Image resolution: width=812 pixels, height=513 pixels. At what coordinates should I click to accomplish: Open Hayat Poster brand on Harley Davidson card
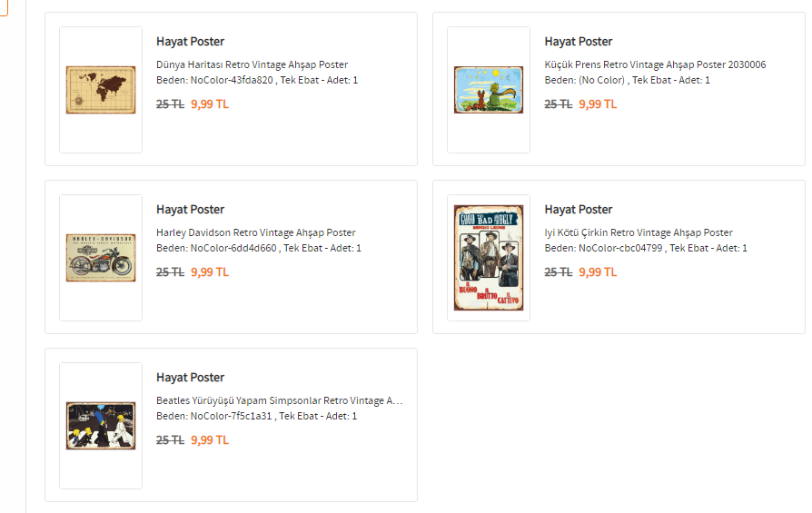tap(190, 210)
